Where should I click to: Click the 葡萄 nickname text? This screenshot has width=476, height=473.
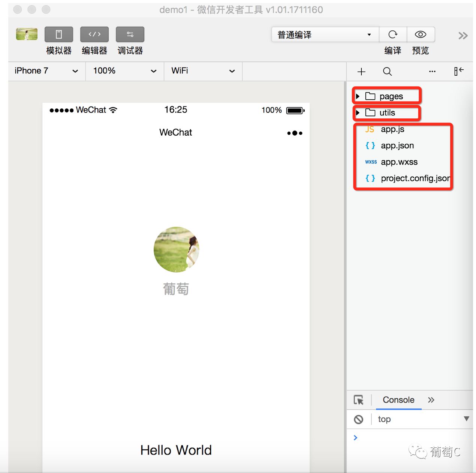click(176, 289)
